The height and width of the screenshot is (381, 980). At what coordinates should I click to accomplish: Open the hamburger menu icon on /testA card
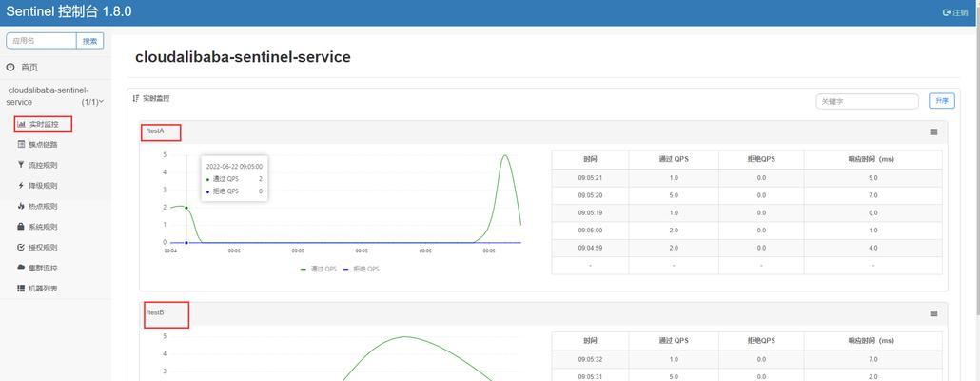(x=933, y=132)
